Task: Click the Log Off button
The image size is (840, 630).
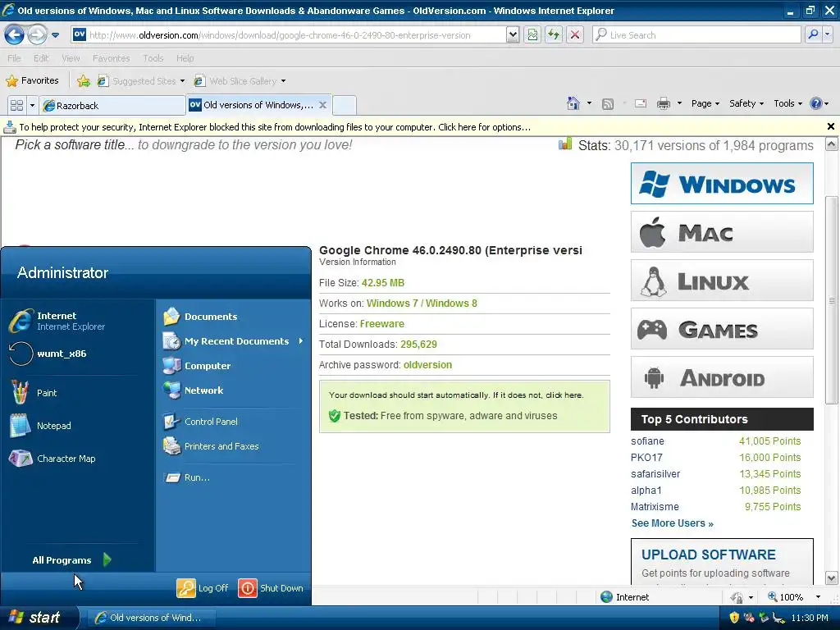Action: 203,588
